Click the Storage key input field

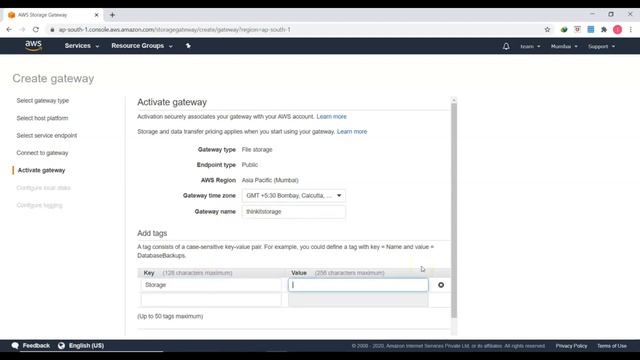pos(211,285)
